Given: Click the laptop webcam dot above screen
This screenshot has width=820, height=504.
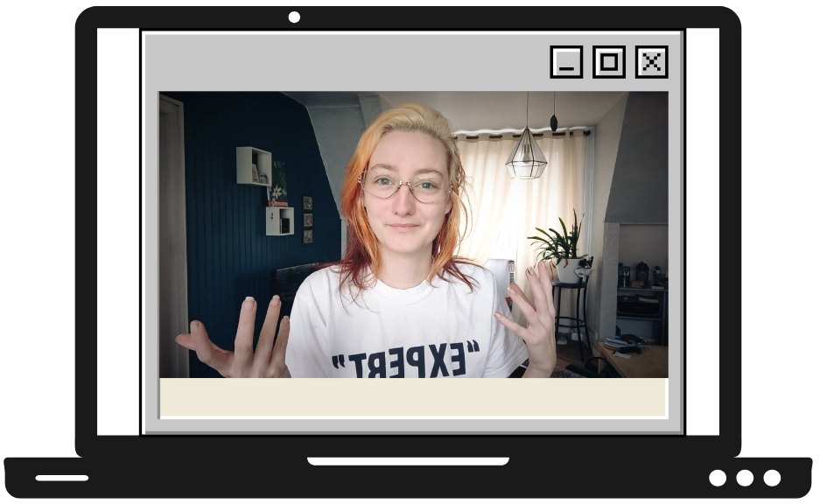Looking at the screenshot, I should click(x=294, y=17).
